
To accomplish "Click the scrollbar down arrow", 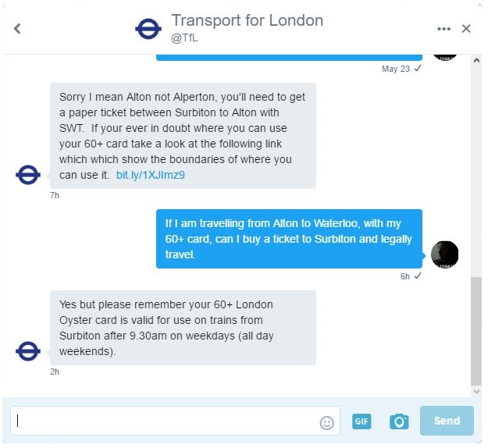I will 476,391.
